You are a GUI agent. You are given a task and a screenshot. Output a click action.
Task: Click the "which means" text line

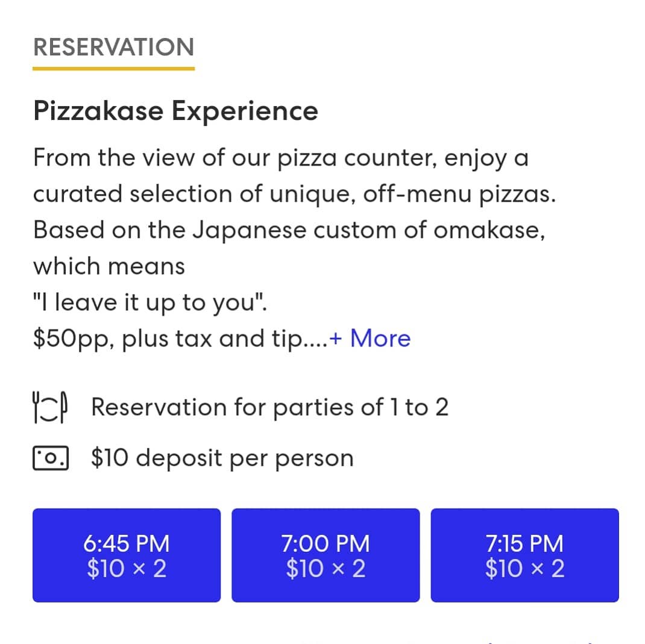[x=109, y=266]
